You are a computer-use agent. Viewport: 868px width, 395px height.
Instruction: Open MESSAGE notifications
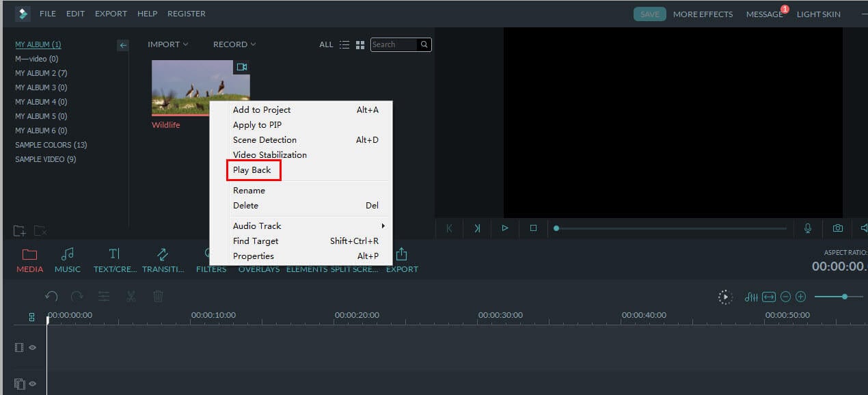tap(765, 14)
